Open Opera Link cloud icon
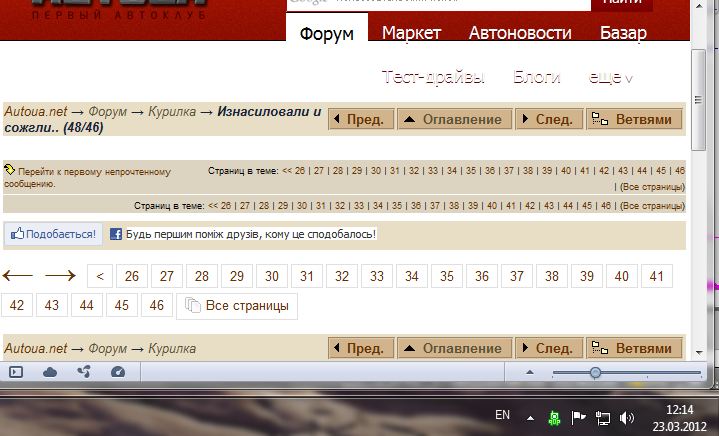The height and width of the screenshot is (436, 719). pos(50,372)
